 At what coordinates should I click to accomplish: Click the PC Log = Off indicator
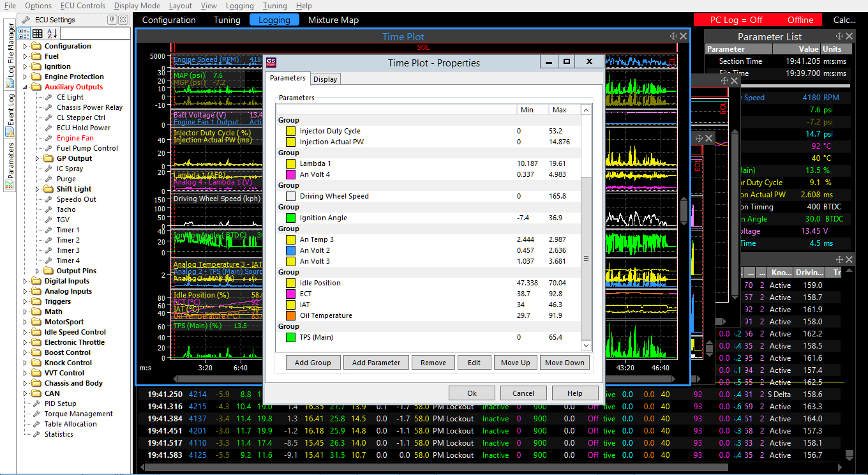pyautogui.click(x=737, y=20)
